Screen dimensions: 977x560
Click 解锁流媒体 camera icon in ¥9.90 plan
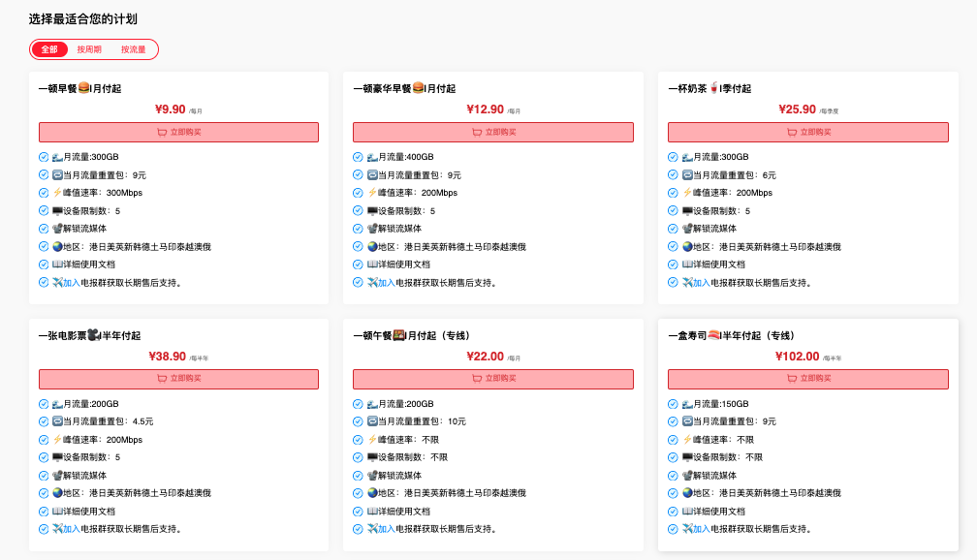tap(57, 229)
